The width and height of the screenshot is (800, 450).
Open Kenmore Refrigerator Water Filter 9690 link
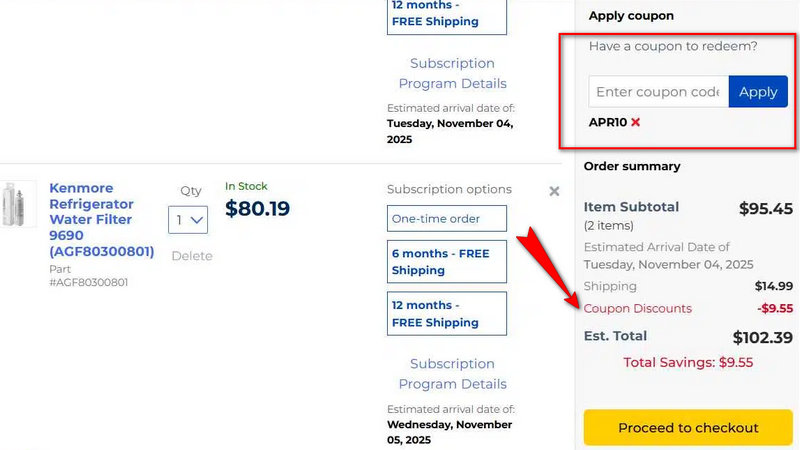101,220
